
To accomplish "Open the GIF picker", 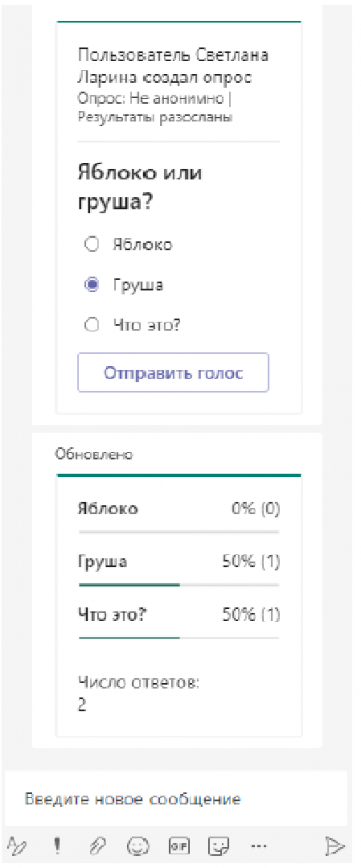I will click(177, 845).
